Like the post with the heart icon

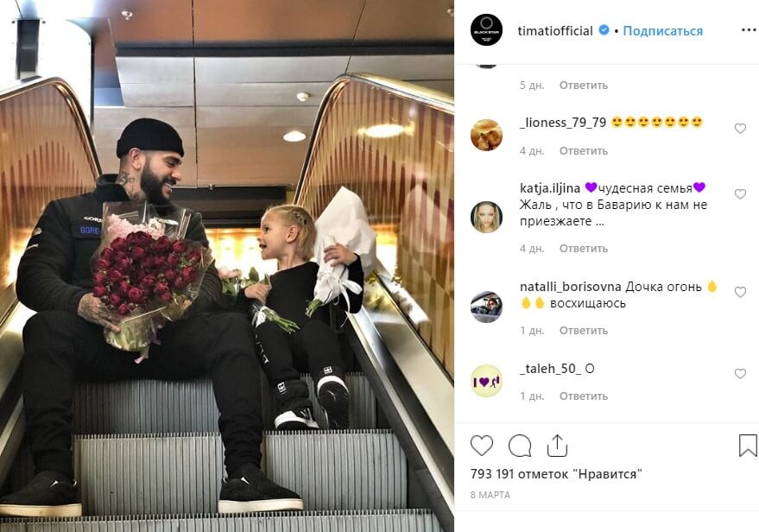pos(482,446)
